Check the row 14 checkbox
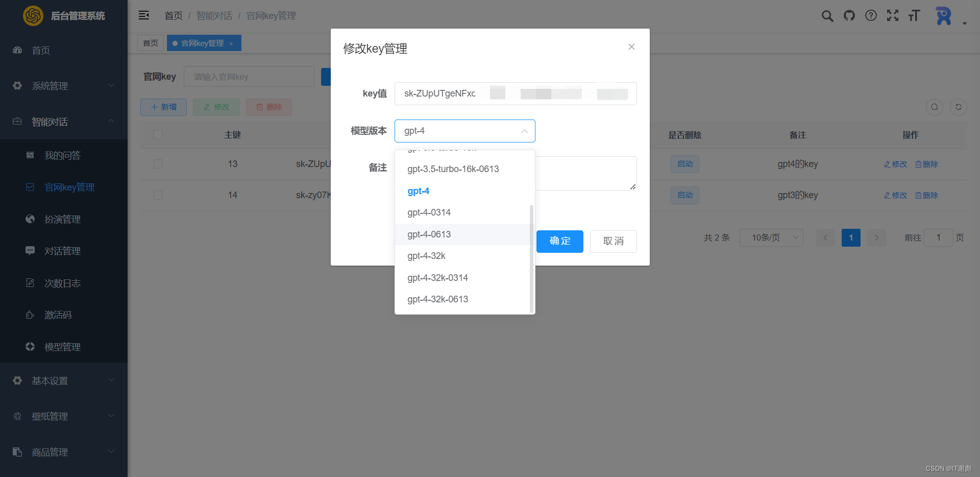Image resolution: width=980 pixels, height=477 pixels. point(158,195)
